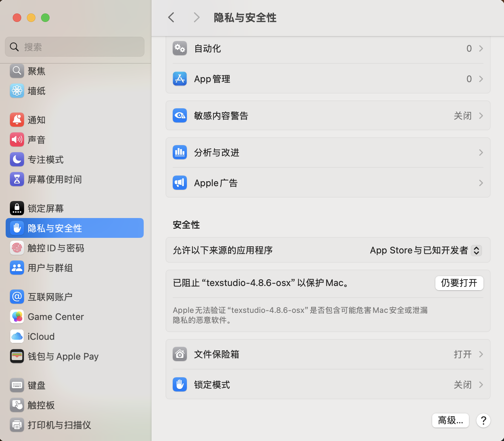Image resolution: width=504 pixels, height=441 pixels.
Task: Click the Touch ID fingerprint icon
Action: (x=17, y=248)
